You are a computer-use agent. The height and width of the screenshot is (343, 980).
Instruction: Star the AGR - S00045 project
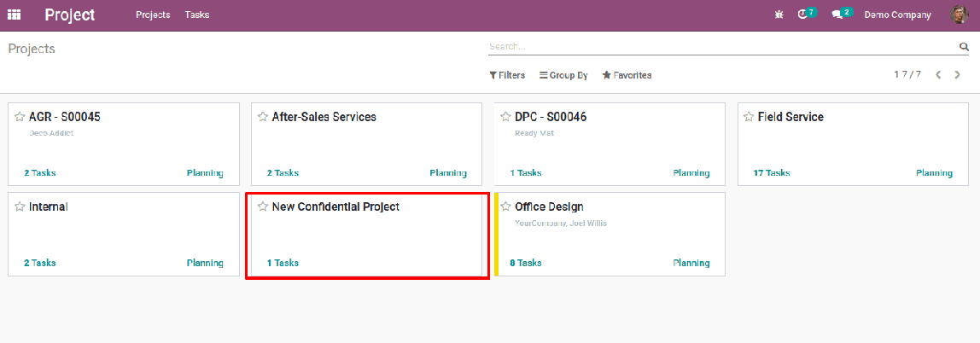click(20, 117)
